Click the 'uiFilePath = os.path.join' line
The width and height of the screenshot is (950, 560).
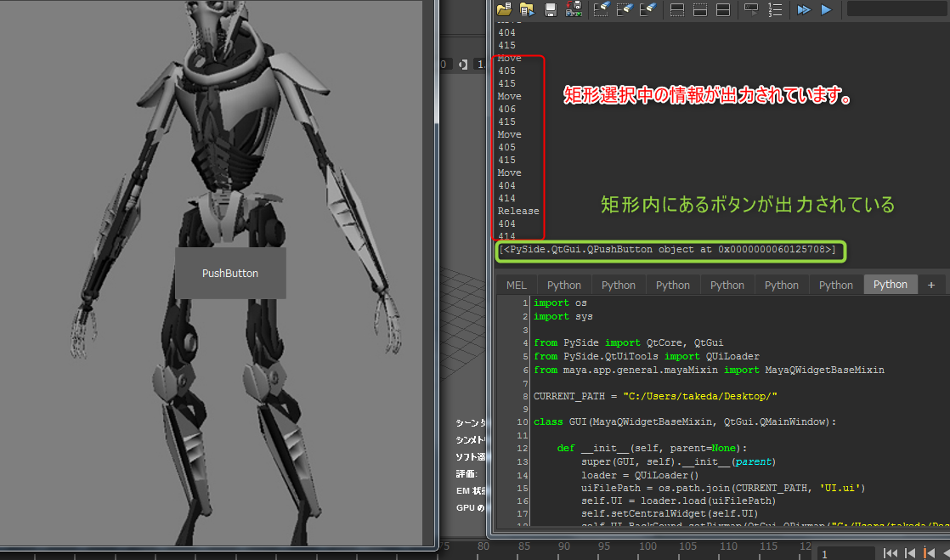[x=723, y=488]
